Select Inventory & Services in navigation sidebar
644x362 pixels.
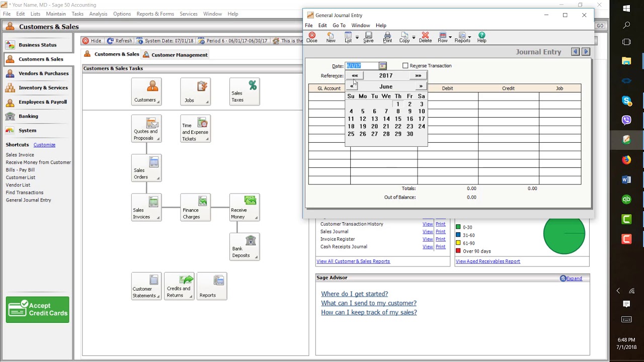(x=39, y=87)
